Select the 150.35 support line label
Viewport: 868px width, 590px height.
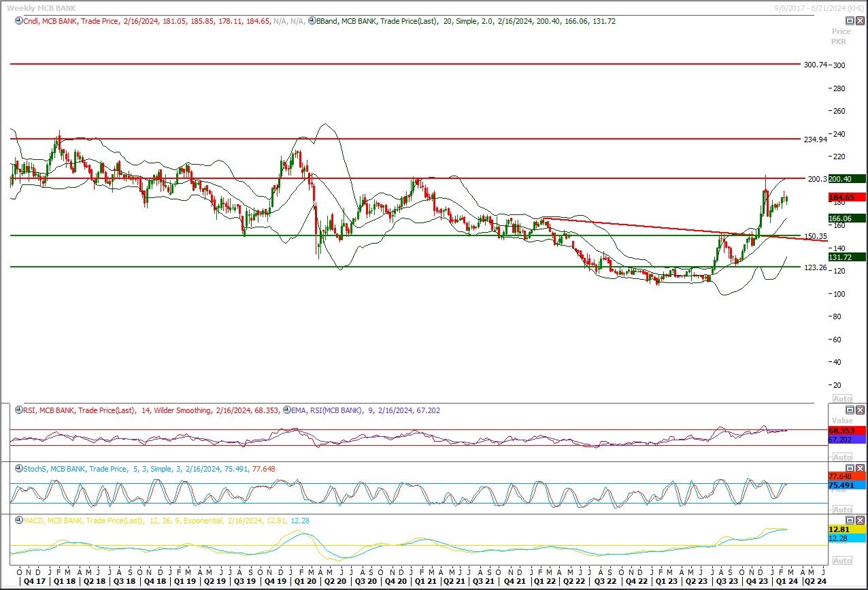[x=815, y=237]
